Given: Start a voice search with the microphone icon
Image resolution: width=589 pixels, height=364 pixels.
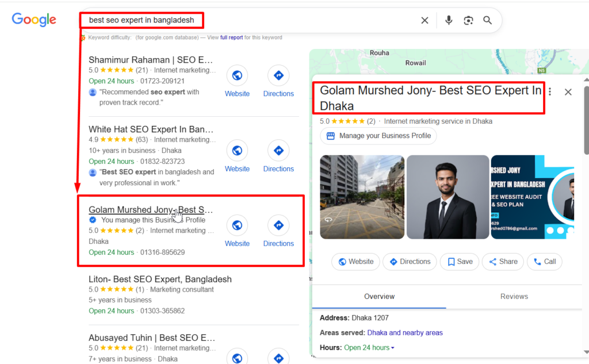Looking at the screenshot, I should (x=449, y=20).
